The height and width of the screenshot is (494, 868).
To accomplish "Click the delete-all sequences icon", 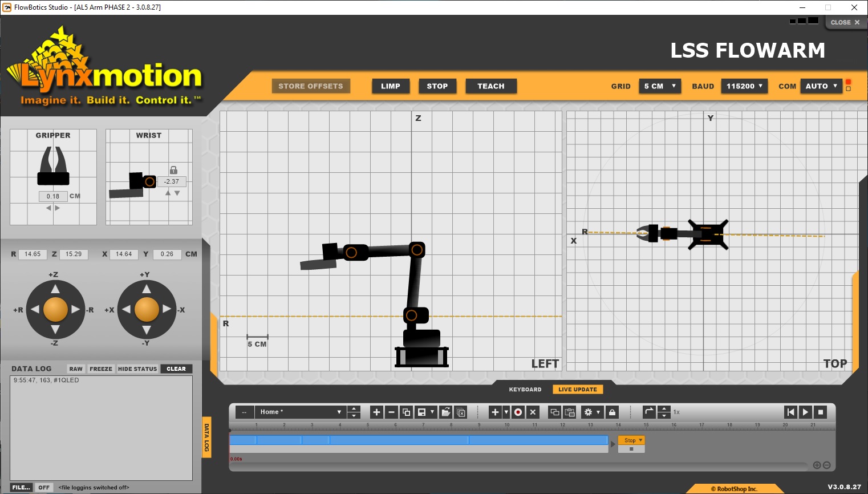I will (x=461, y=412).
